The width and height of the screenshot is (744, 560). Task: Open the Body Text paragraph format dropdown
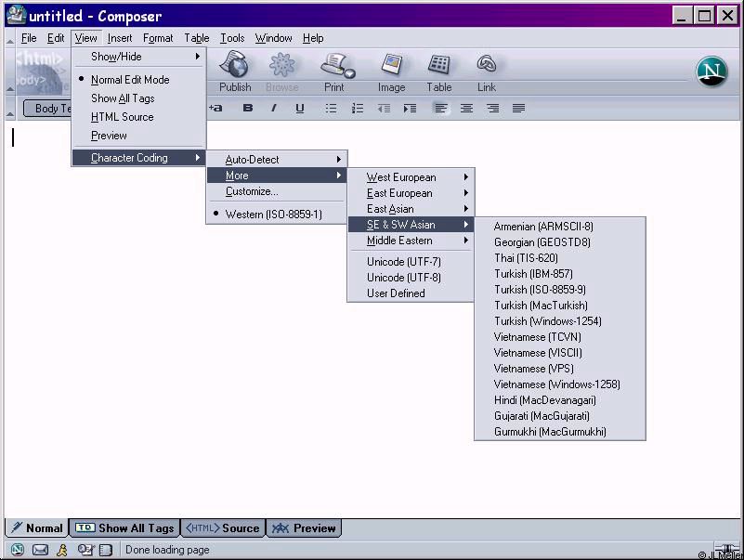[x=47, y=109]
